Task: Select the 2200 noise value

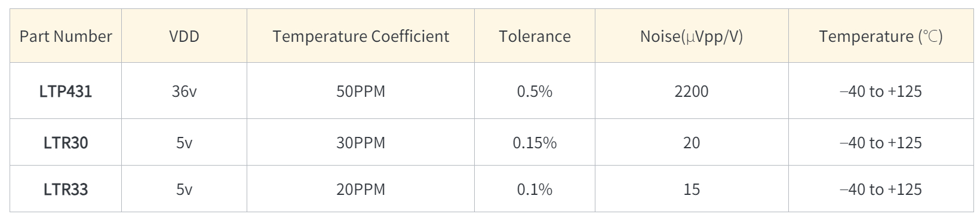Action: point(692,91)
